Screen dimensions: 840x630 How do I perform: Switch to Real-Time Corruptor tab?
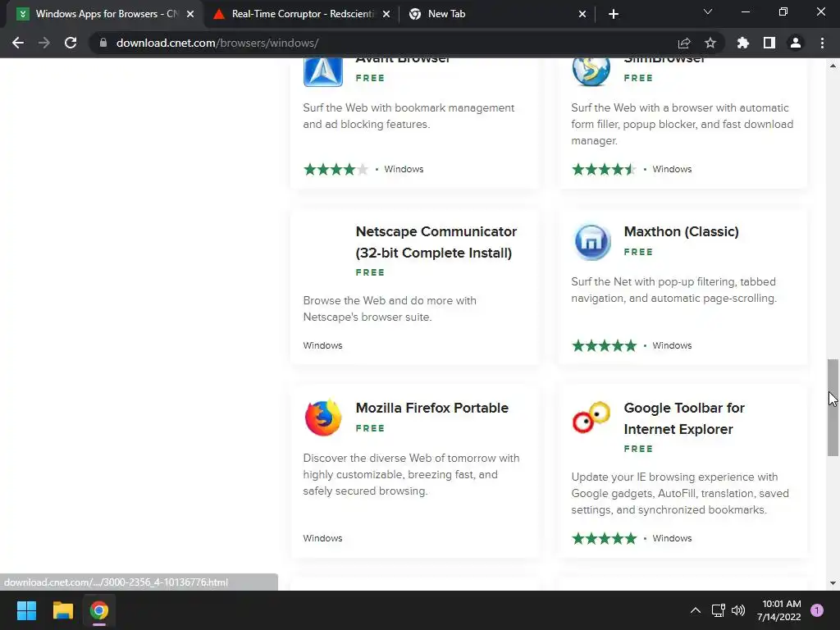(300, 14)
